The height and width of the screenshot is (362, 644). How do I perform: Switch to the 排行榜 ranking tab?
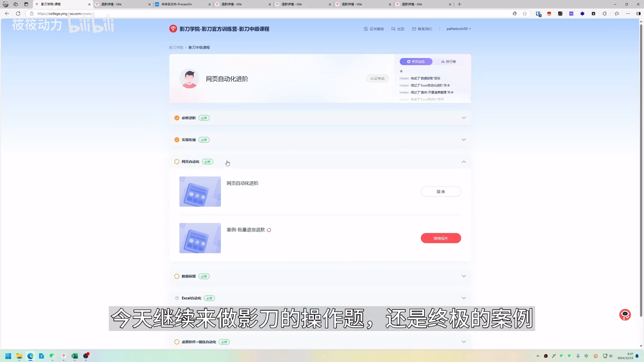pyautogui.click(x=449, y=61)
